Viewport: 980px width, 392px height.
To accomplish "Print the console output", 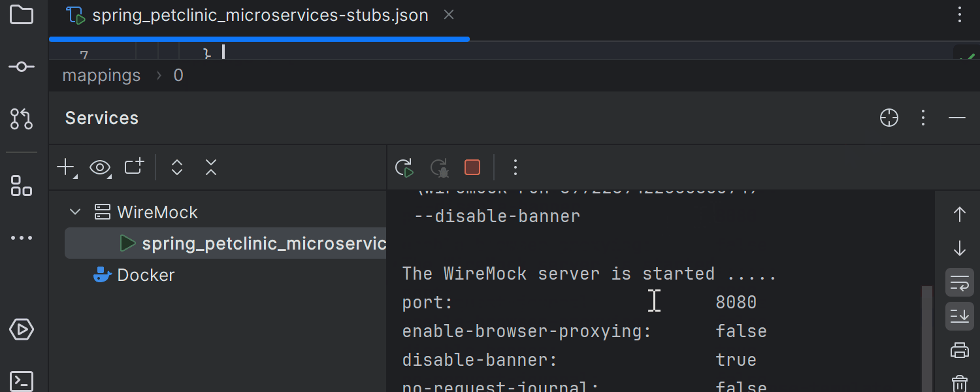I will pyautogui.click(x=959, y=351).
